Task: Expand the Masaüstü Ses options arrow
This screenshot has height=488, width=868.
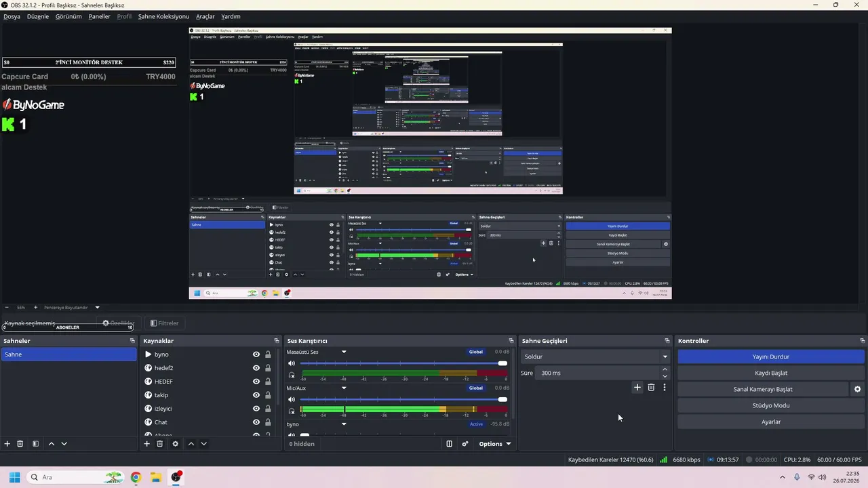Action: 344,352
